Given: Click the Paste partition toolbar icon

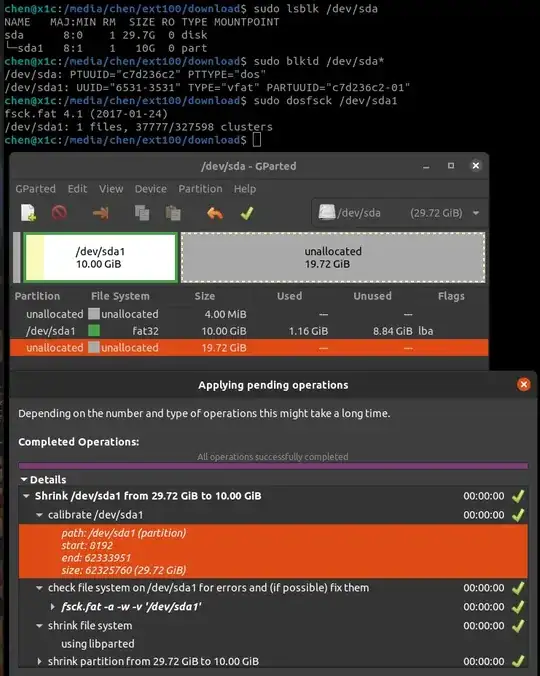Looking at the screenshot, I should click(x=173, y=213).
